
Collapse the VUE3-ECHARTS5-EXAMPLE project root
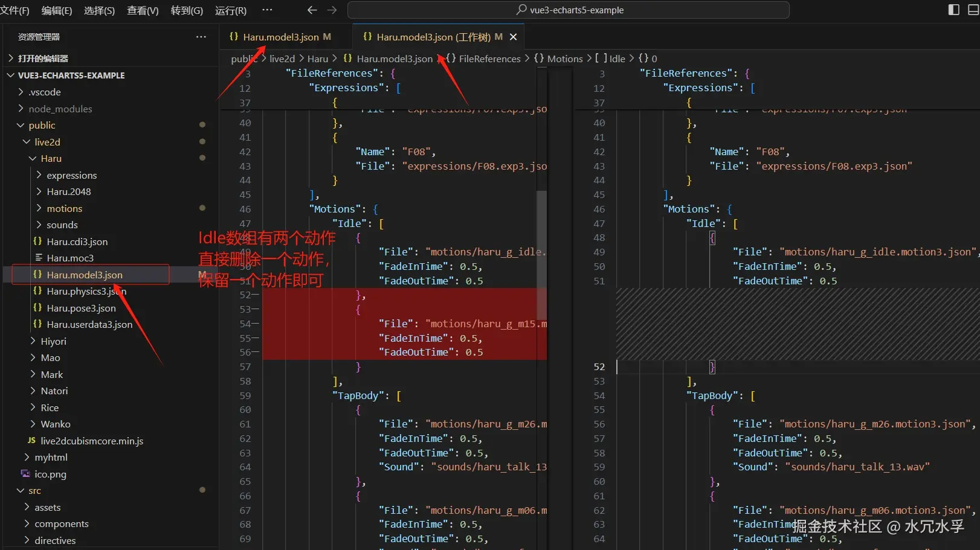(x=10, y=75)
